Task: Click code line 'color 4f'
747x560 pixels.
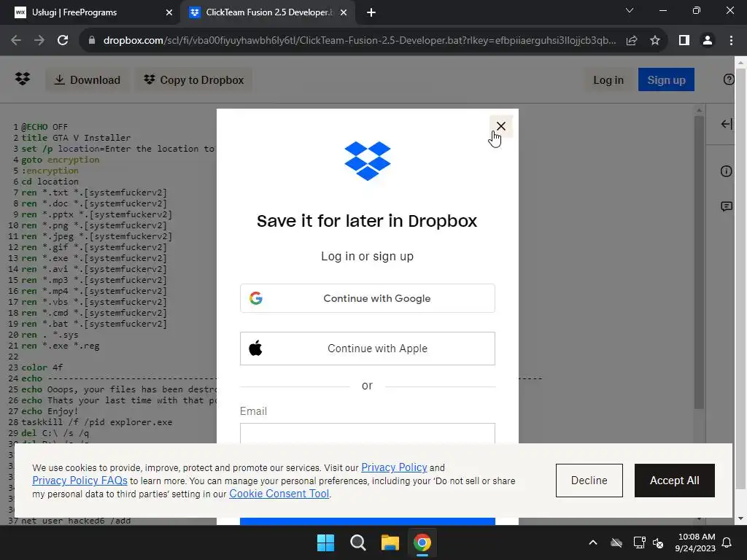Action: pos(42,367)
